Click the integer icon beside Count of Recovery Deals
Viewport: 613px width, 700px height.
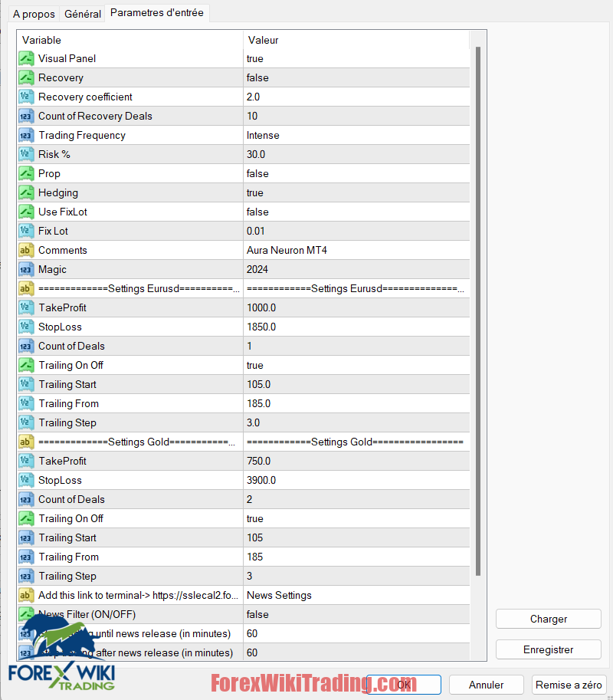pyautogui.click(x=26, y=116)
